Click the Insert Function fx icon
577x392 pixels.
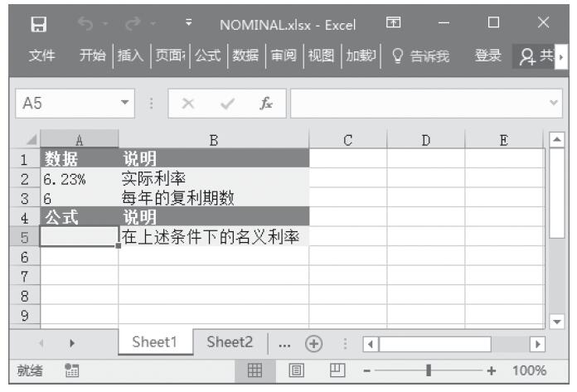[267, 104]
